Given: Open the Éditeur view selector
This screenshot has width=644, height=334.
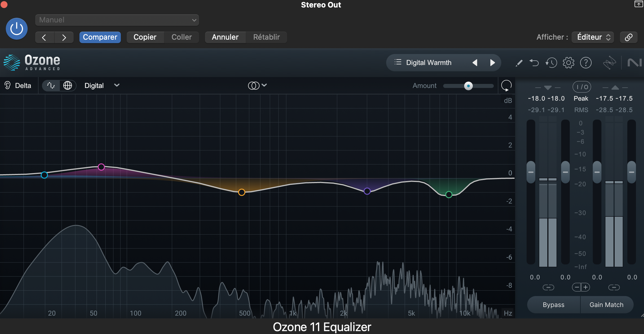Looking at the screenshot, I should (x=593, y=37).
